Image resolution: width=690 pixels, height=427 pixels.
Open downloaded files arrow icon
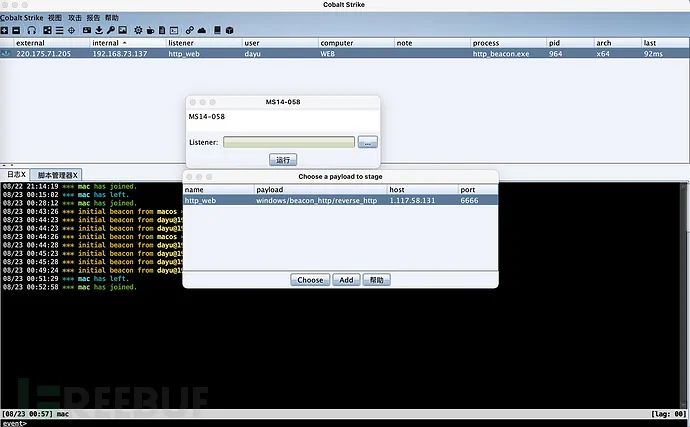[x=99, y=30]
